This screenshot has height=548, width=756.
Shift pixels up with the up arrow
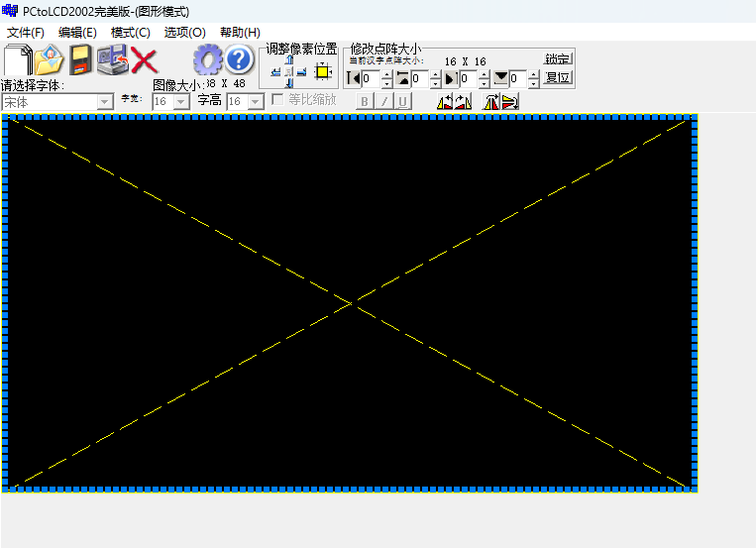point(289,59)
